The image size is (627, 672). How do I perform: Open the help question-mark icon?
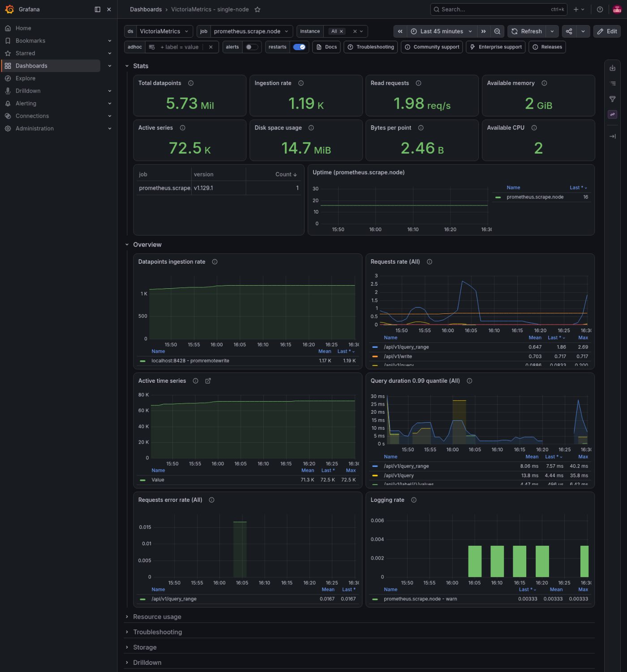click(x=600, y=9)
